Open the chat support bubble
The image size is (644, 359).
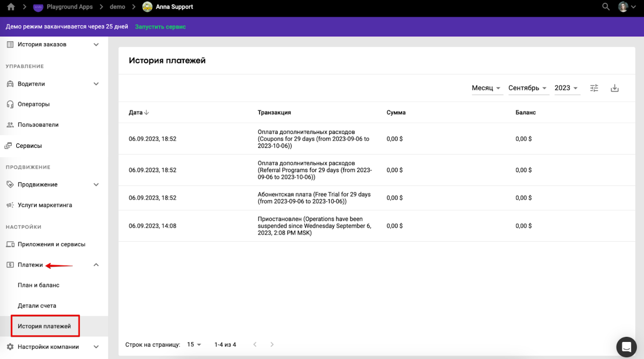click(626, 347)
